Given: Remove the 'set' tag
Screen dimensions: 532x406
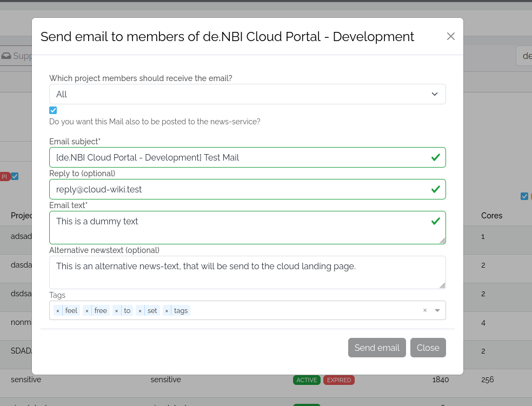Looking at the screenshot, I should tap(140, 311).
